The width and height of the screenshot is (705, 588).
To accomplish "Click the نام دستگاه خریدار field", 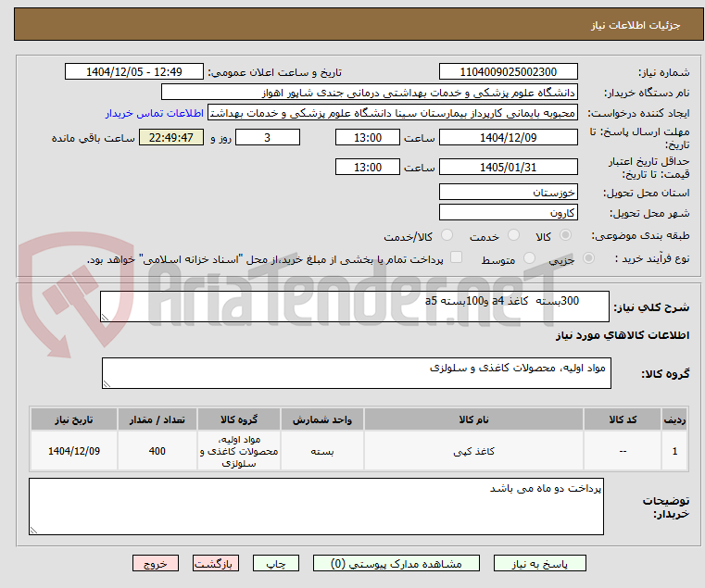I will [x=369, y=93].
